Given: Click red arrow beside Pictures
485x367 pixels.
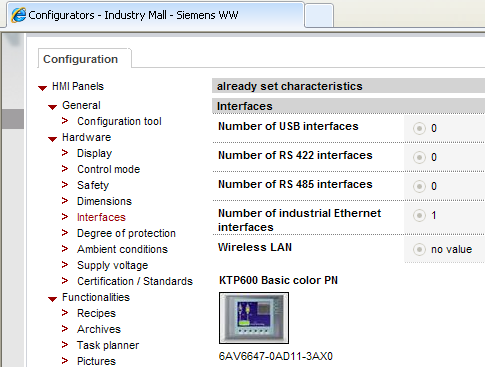Looking at the screenshot, I should coord(65,361).
